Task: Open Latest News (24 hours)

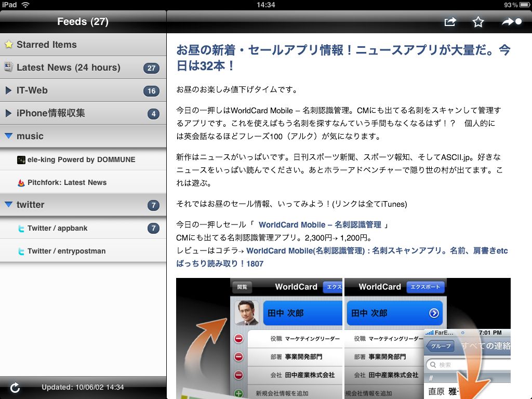Action: 83,67
